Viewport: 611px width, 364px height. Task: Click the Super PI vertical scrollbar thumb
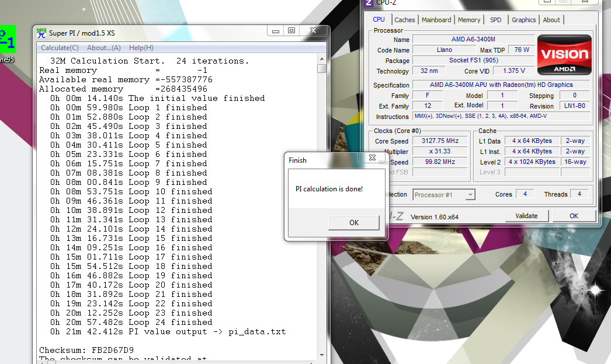(322, 68)
